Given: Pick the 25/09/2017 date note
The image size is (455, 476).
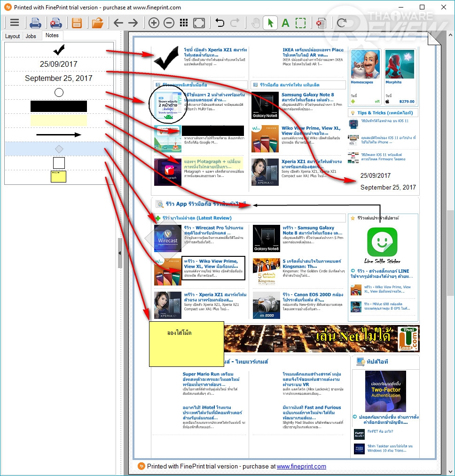Looking at the screenshot, I should click(59, 64).
